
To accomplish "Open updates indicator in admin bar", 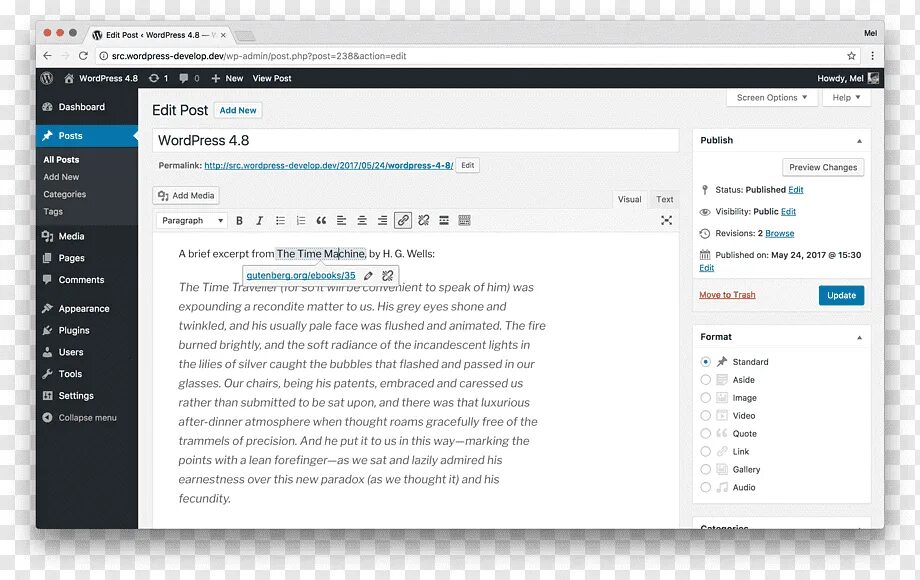I will [158, 78].
